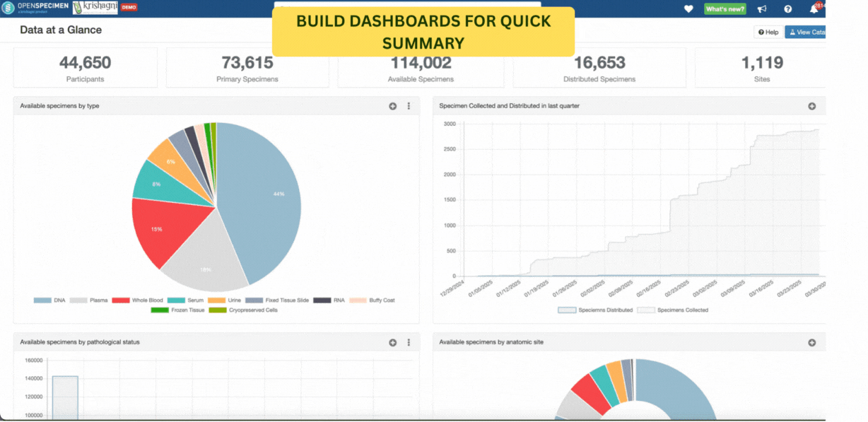Open favorites with the heart icon
The width and height of the screenshot is (868, 422).
coord(688,9)
